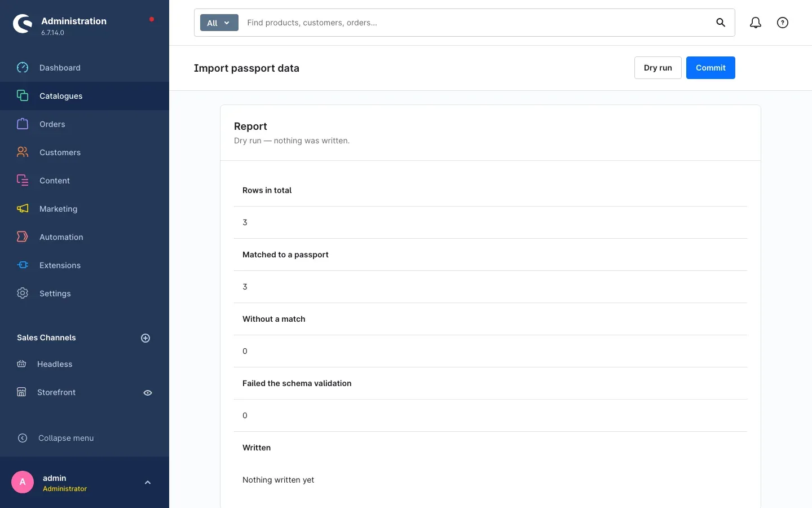Click the search magnifier icon

tap(721, 23)
